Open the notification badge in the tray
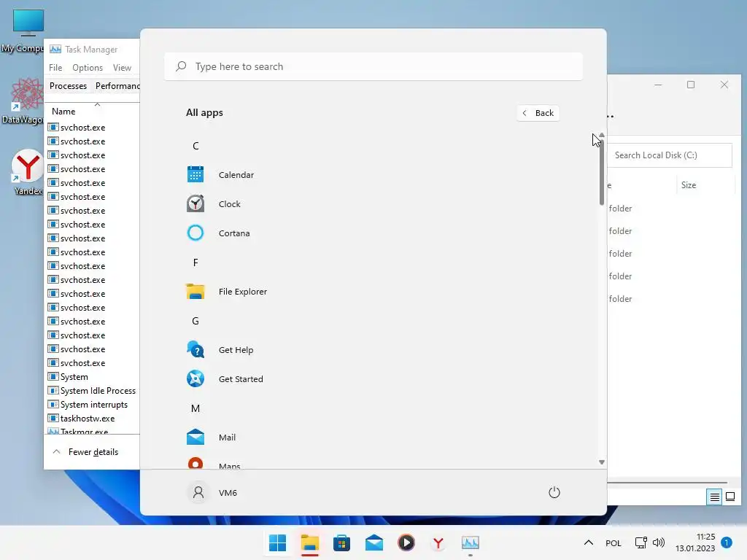Image resolution: width=747 pixels, height=560 pixels. tap(726, 542)
